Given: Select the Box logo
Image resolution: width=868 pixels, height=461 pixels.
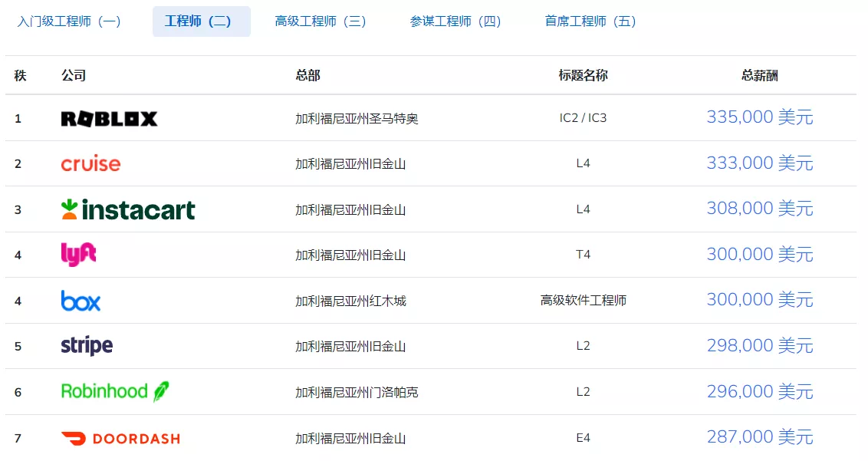Looking at the screenshot, I should (81, 301).
